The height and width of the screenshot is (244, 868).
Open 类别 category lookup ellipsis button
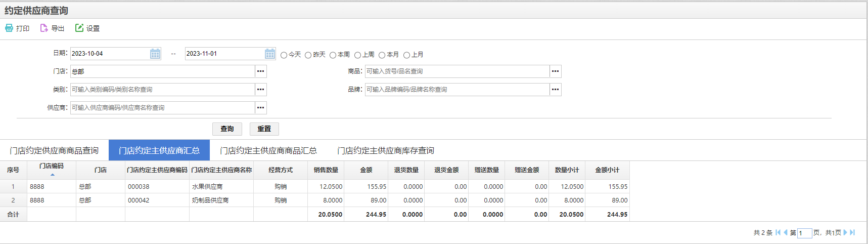(x=261, y=90)
